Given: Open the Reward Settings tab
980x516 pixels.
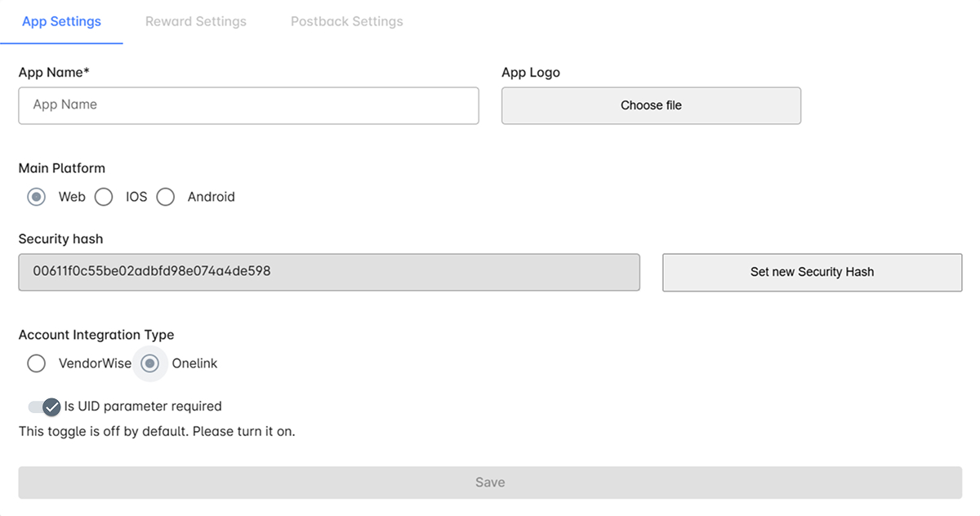Looking at the screenshot, I should click(195, 21).
